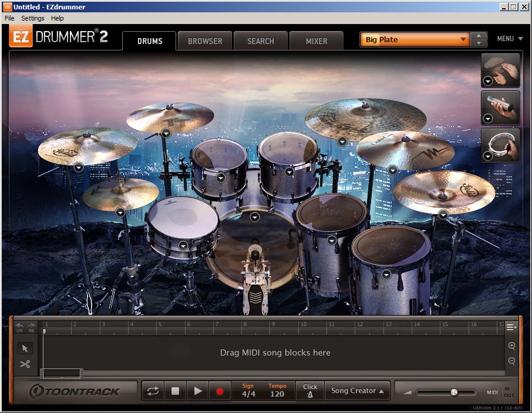Image resolution: width=532 pixels, height=413 pixels.
Task: Click the undo arrow above the timeline
Action: 19,326
